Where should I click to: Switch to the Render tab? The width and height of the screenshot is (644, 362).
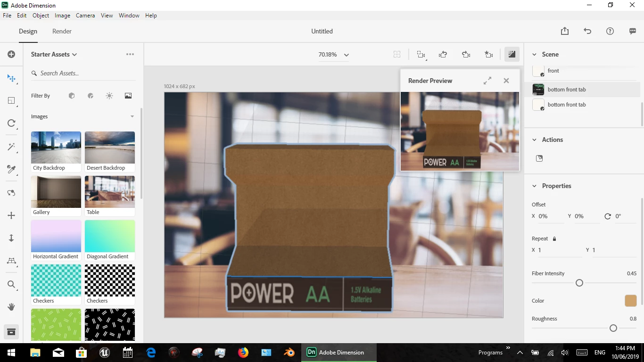62,31
